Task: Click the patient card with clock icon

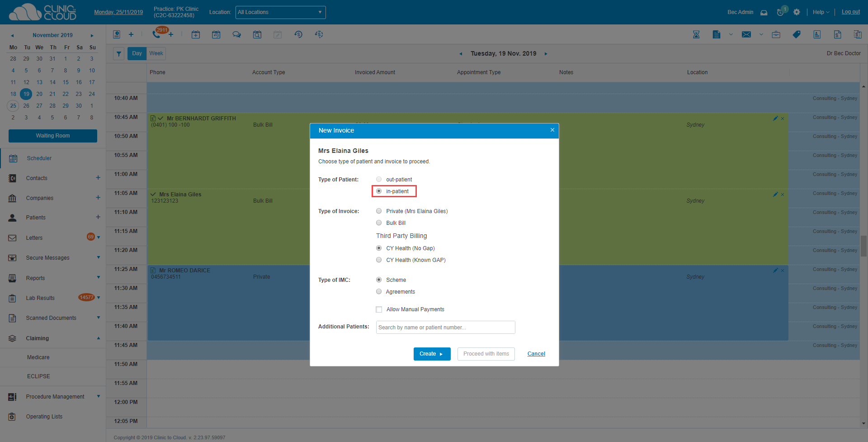Action: (x=117, y=34)
